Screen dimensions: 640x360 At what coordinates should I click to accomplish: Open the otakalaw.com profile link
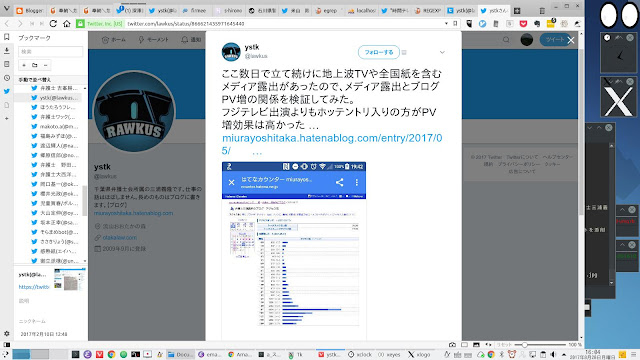coord(120,238)
